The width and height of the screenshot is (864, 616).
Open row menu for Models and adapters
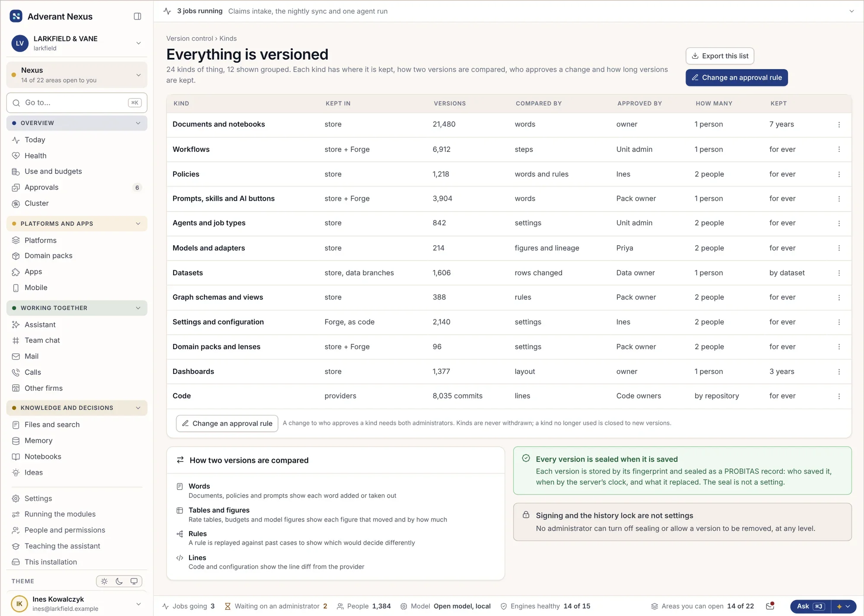tap(839, 248)
